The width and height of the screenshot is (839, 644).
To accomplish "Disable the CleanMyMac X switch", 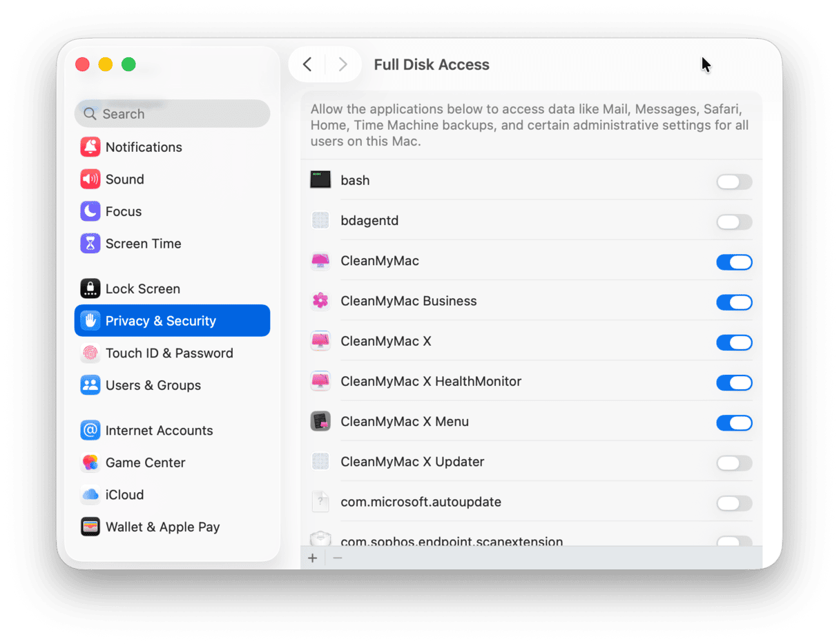I will click(734, 342).
